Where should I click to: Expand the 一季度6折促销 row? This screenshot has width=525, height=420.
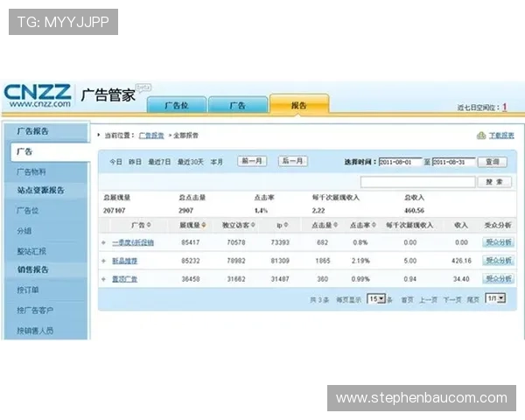[x=104, y=242]
